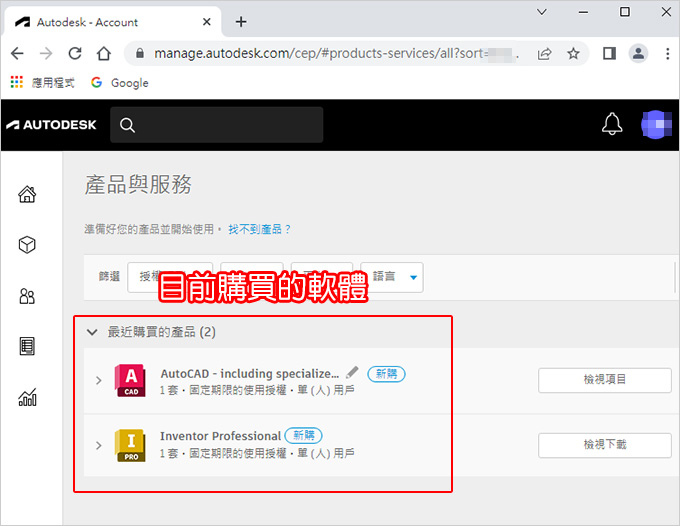Expand the AutoCAD product row
Image resolution: width=680 pixels, height=526 pixels.
pos(98,380)
